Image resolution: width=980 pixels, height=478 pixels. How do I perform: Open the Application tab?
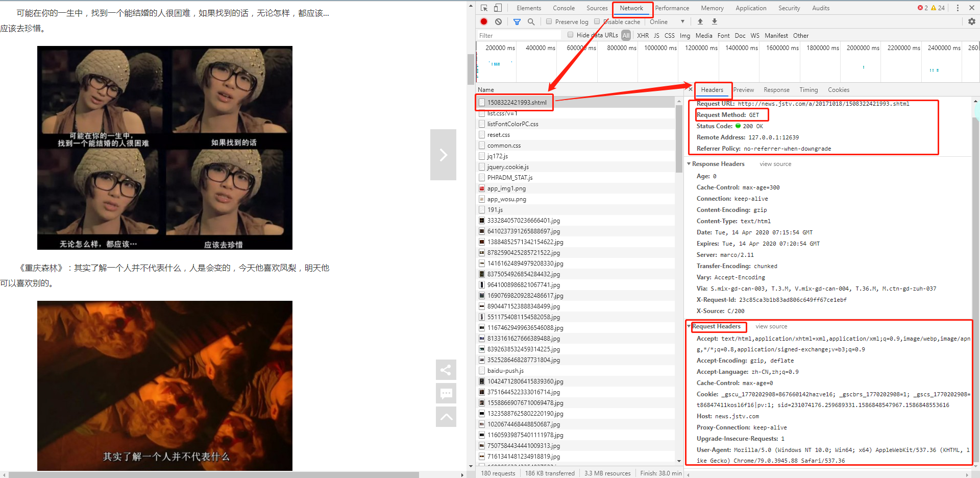tap(751, 8)
